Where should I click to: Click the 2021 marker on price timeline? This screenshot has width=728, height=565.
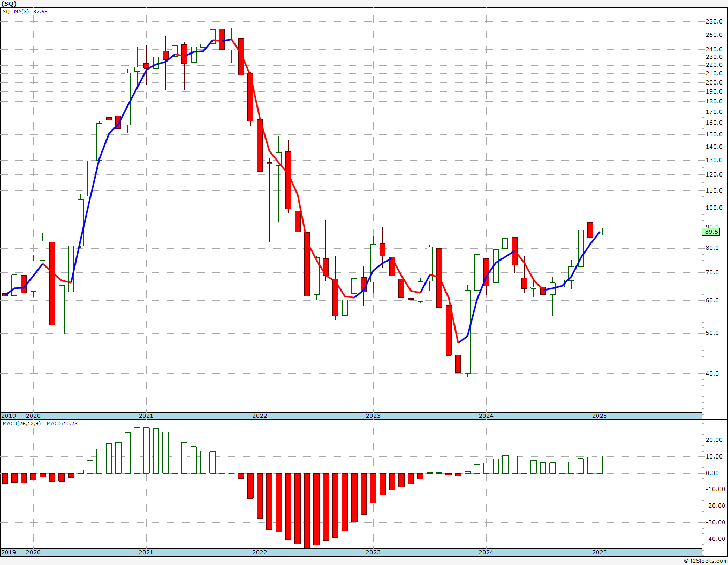point(146,416)
